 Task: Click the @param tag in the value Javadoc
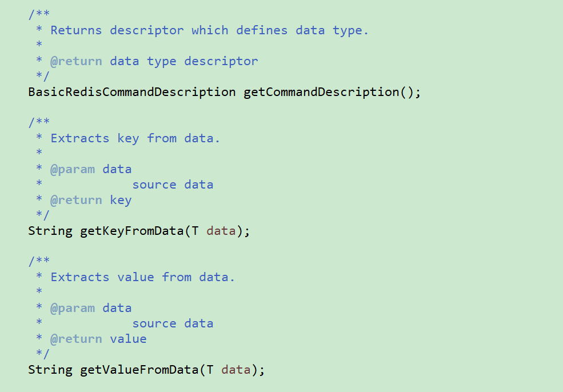click(x=72, y=308)
